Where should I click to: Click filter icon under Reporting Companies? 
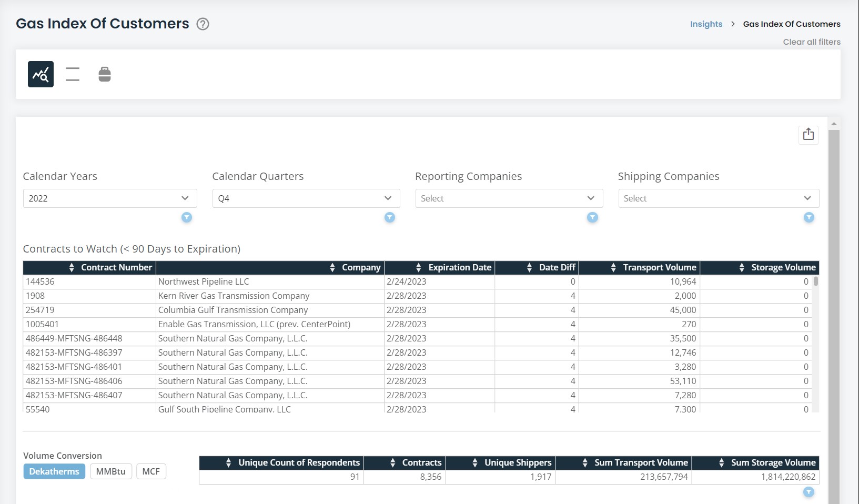click(x=593, y=217)
